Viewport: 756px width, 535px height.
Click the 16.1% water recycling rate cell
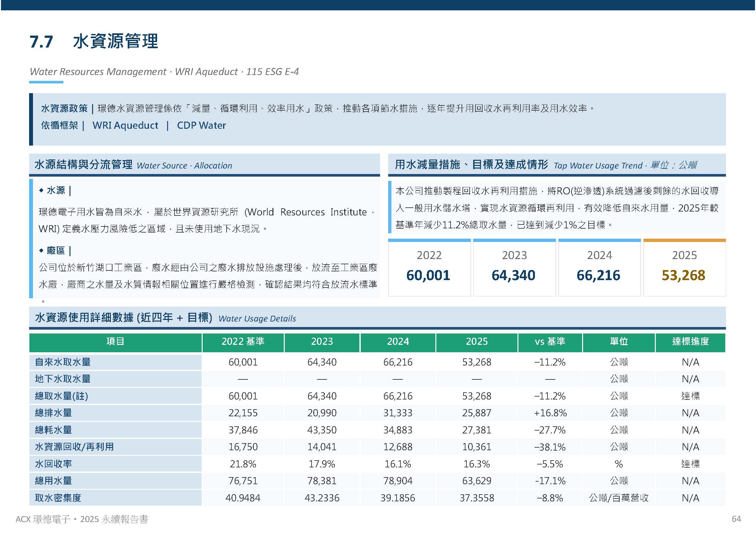tap(398, 464)
